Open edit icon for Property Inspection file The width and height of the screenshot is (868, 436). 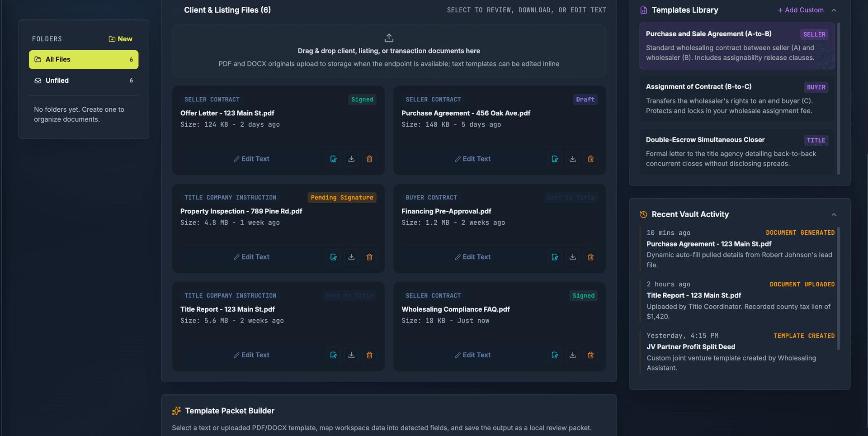(x=334, y=257)
